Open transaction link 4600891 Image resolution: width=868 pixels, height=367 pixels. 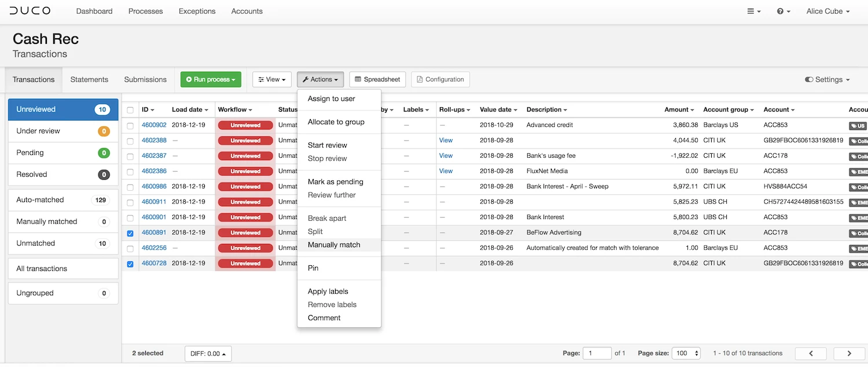[154, 233]
